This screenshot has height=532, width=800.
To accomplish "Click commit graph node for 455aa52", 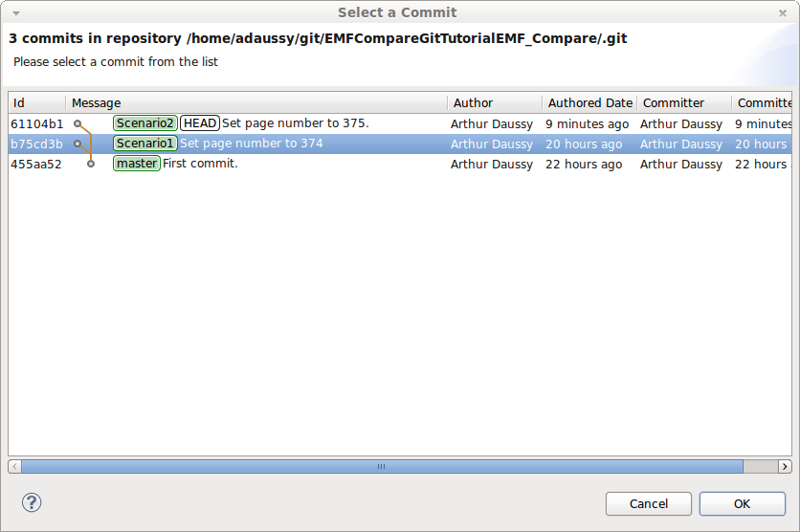I will click(x=91, y=164).
